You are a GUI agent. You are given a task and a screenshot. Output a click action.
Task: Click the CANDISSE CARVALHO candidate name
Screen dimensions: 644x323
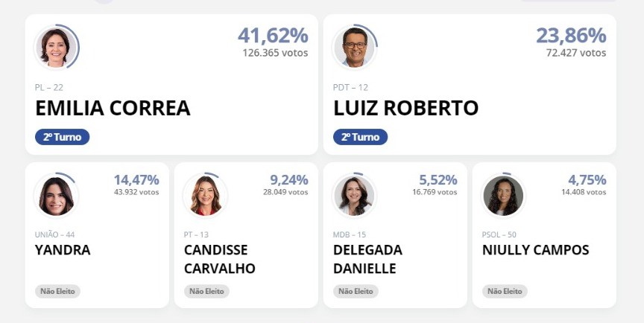coord(220,259)
